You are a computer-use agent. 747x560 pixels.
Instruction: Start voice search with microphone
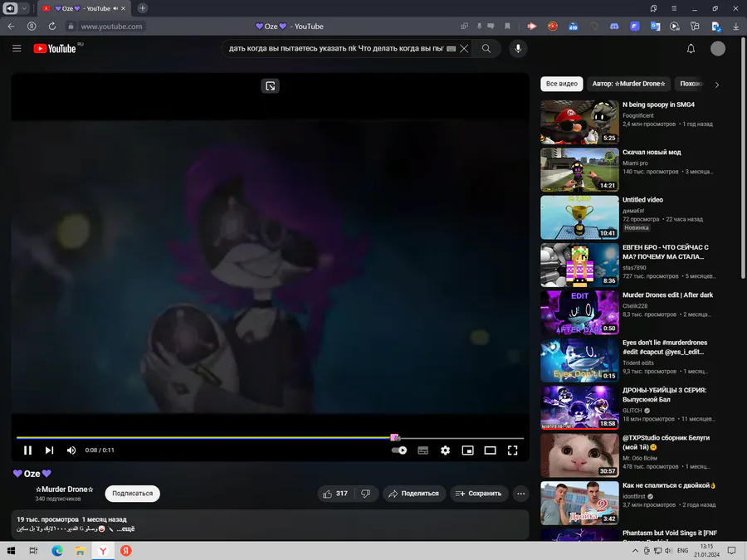[x=518, y=49]
